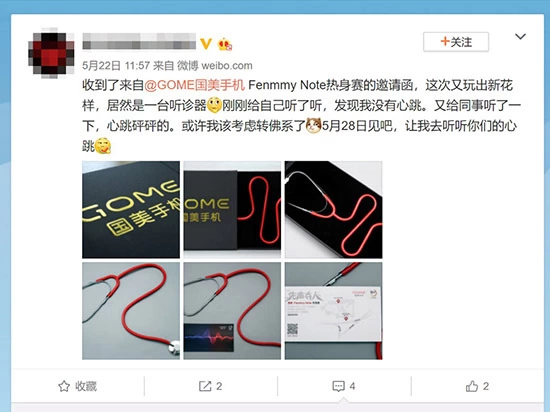This screenshot has width=550, height=412.
Task: Follow the user with +关注 button
Action: pyautogui.click(x=456, y=42)
